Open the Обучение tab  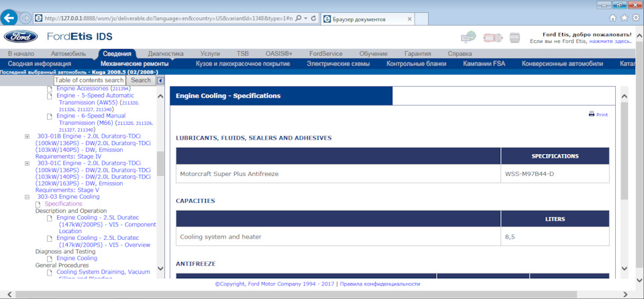pos(374,54)
